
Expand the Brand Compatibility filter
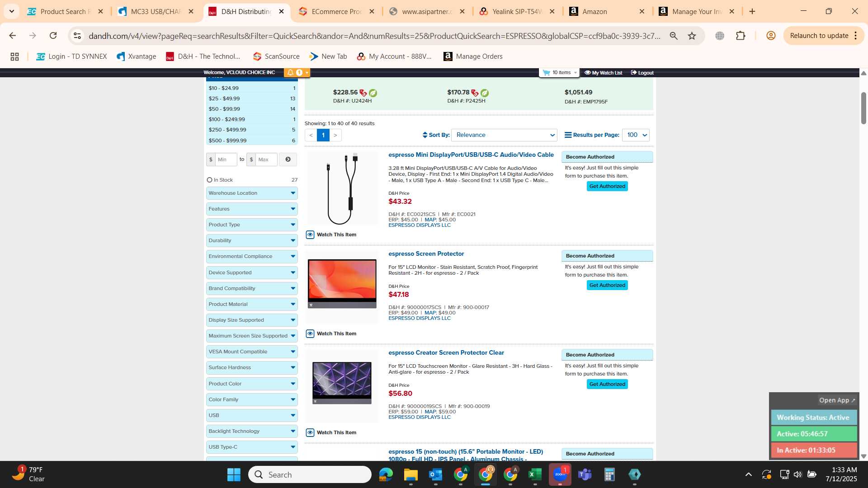point(252,288)
